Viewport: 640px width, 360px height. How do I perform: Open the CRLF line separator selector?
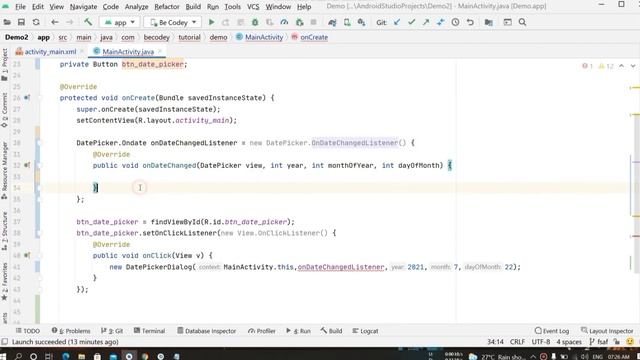coord(518,342)
